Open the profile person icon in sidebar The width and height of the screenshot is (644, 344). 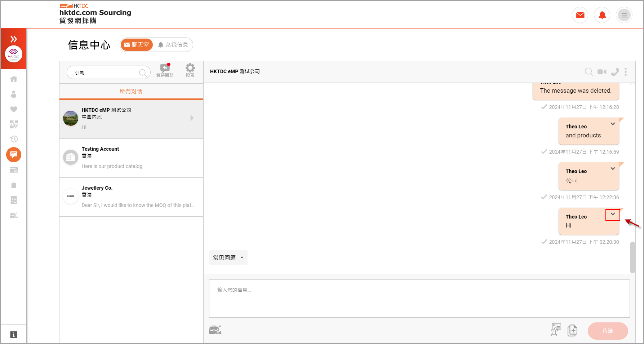pos(14,94)
